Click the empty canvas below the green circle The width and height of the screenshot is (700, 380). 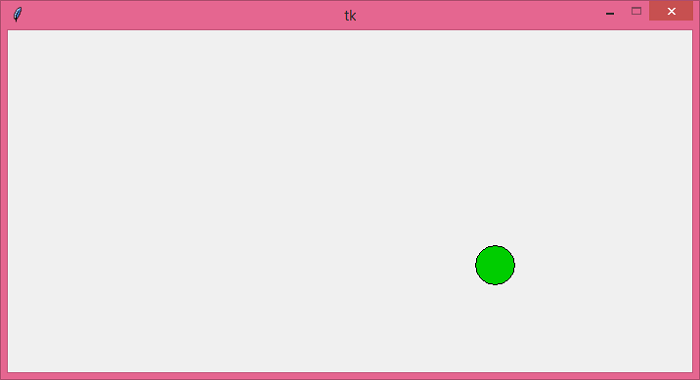pos(495,328)
